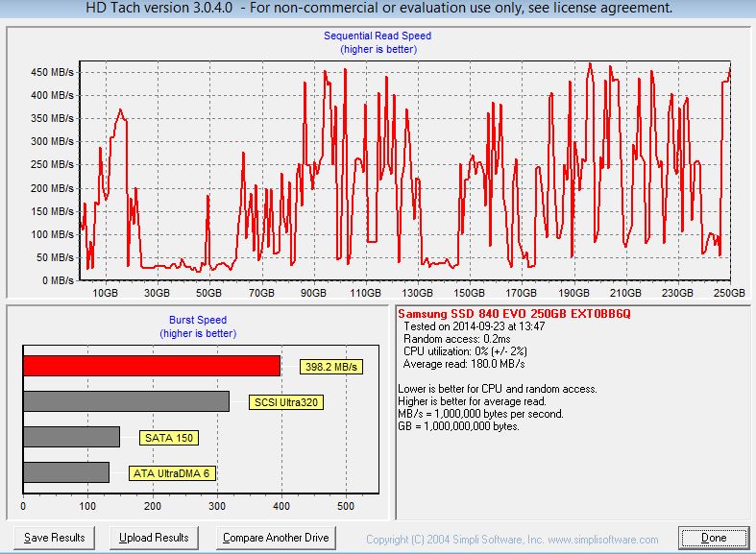
Task: Choose Compare Another Drive
Action: pyautogui.click(x=276, y=538)
